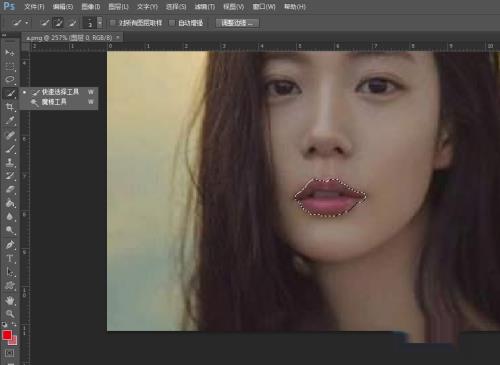Screen dimensions: 500x365
Task: Toggle Quick Mask mode
Action: pos(9,353)
